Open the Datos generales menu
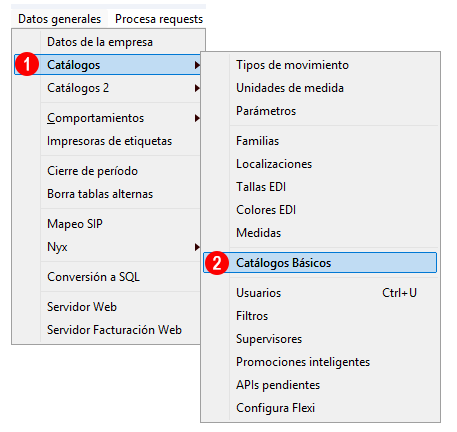The image size is (457, 432). coord(59,19)
